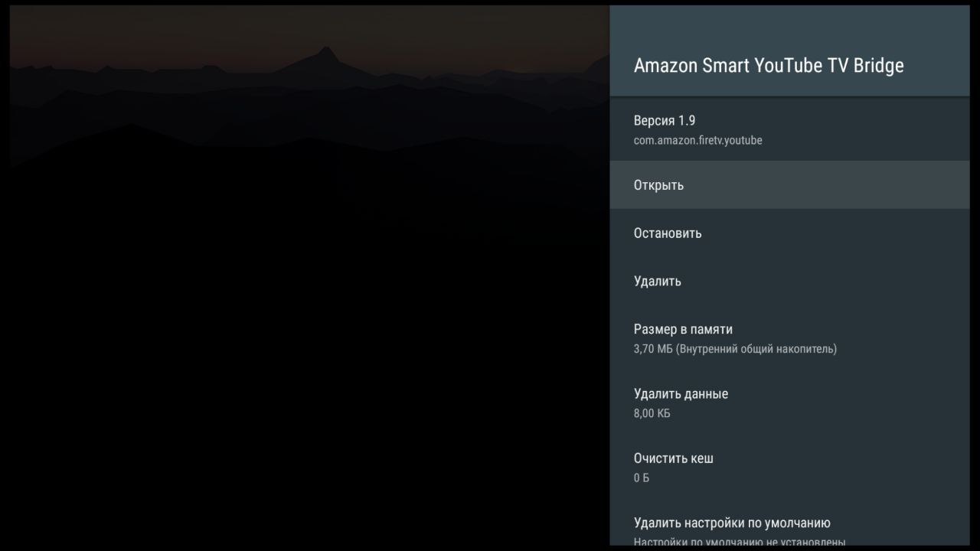Uninstall the app using "Удалить"
The height and width of the screenshot is (551, 980).
[x=657, y=282]
